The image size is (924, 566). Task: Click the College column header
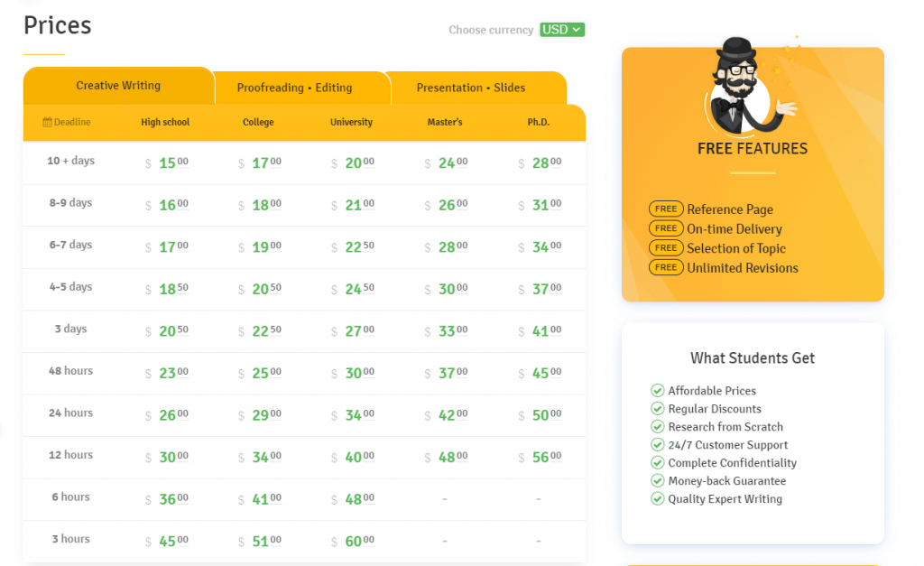tap(258, 122)
